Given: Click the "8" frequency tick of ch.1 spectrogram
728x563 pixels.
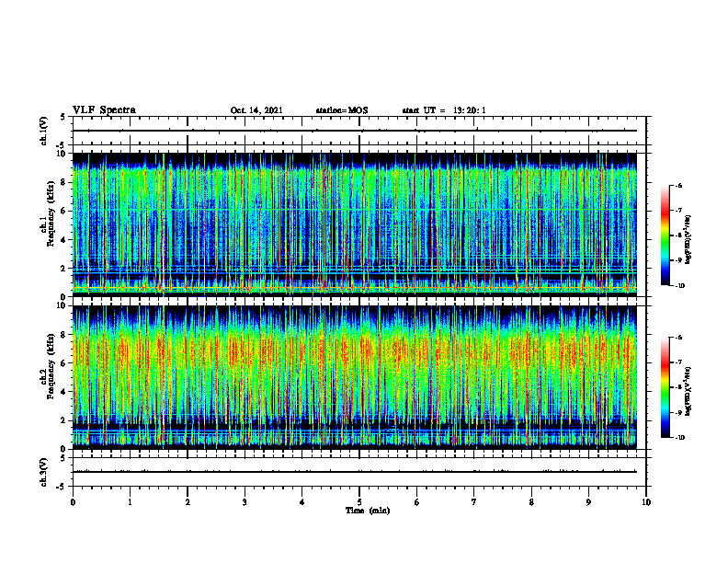Looking at the screenshot, I should click(x=64, y=182).
